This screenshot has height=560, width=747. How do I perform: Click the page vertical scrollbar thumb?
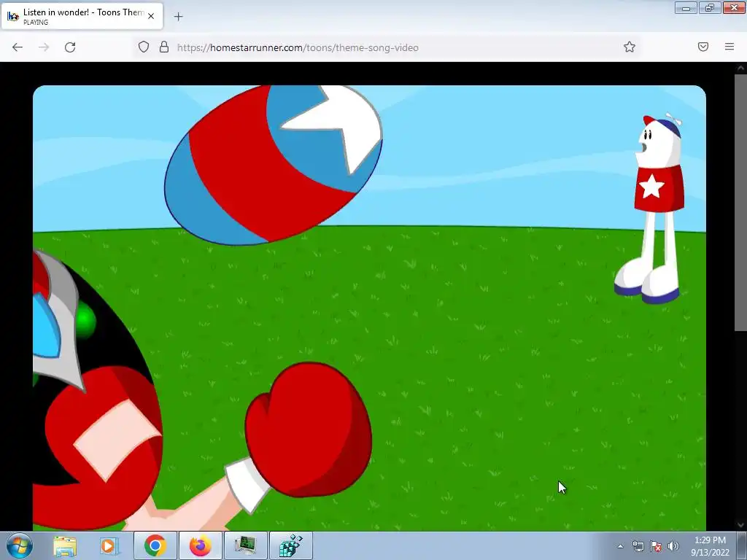click(x=741, y=202)
